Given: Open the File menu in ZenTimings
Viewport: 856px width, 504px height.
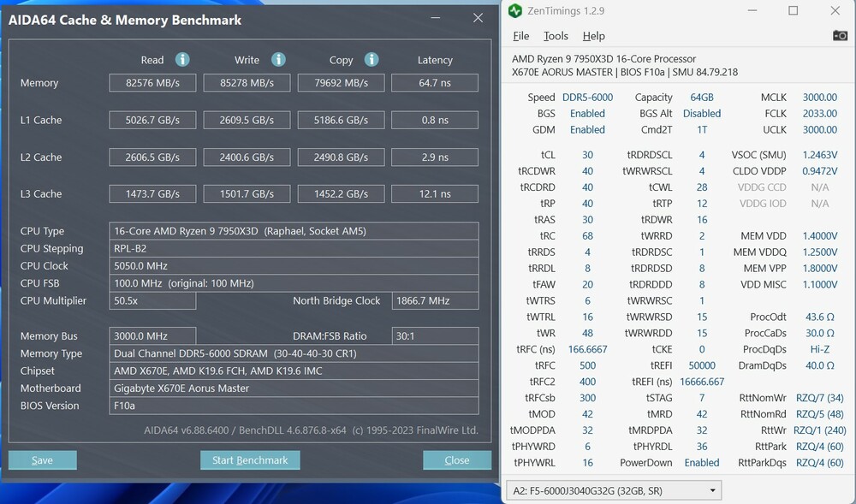Looking at the screenshot, I should tap(520, 36).
